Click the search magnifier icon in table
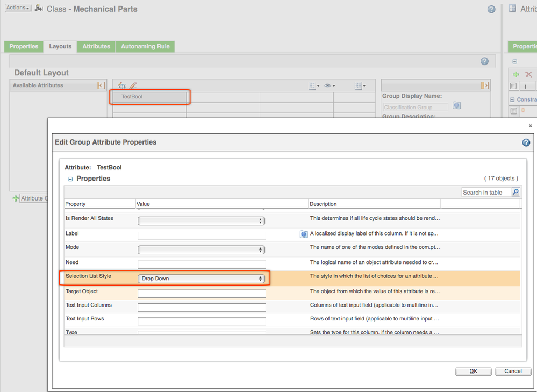This screenshot has width=537, height=392. (515, 192)
